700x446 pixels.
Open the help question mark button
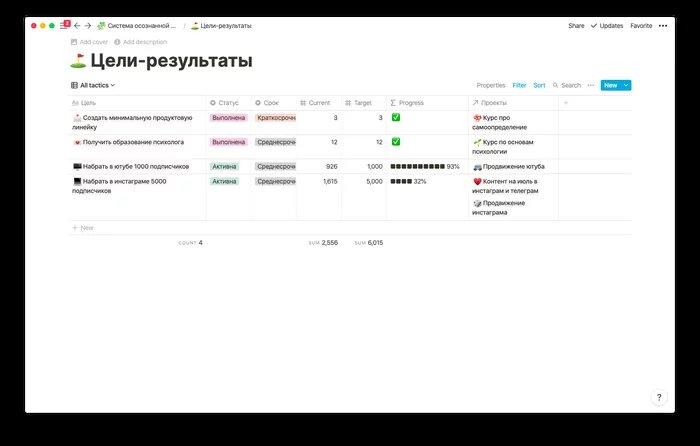tap(659, 397)
